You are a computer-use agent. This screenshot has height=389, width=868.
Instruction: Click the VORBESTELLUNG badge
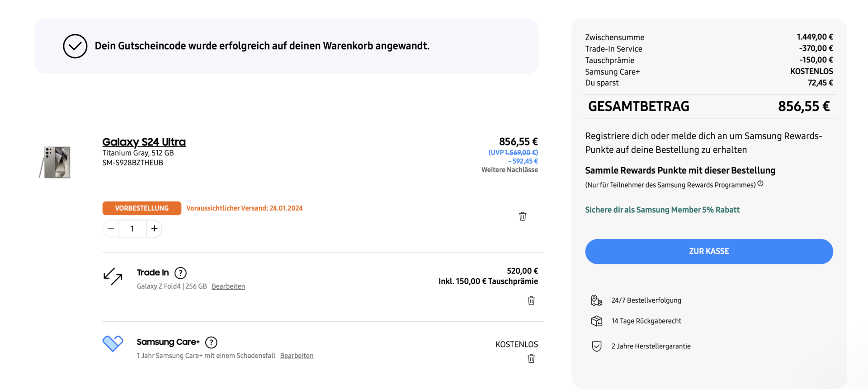click(142, 208)
